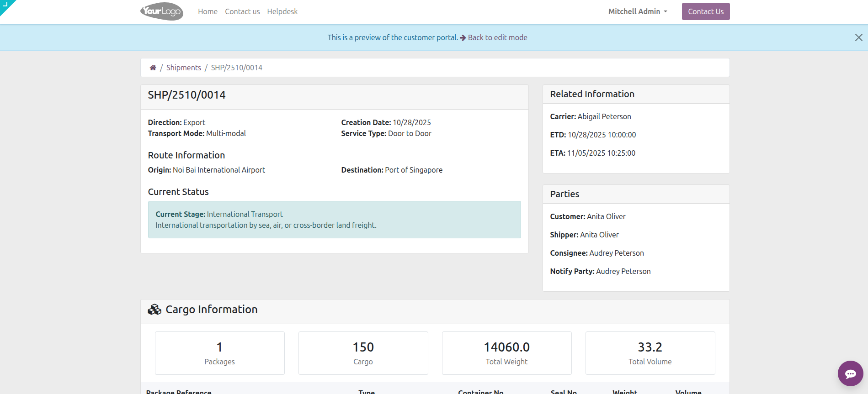Click the Packages count card
Image resolution: width=868 pixels, height=394 pixels.
coord(219,353)
